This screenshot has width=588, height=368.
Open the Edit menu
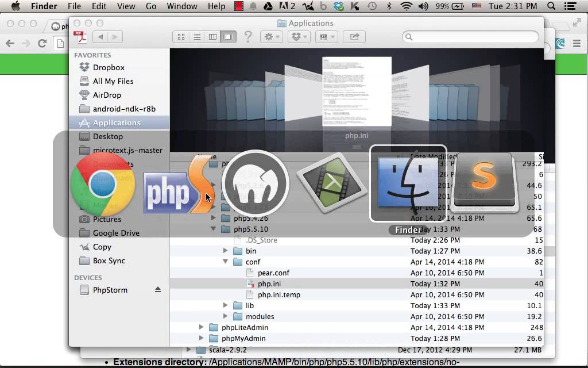99,6
